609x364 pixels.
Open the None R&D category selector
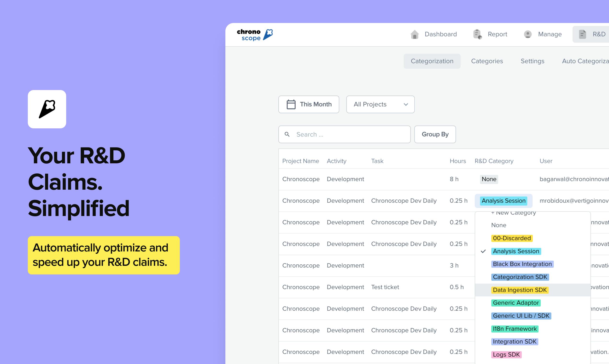click(489, 179)
